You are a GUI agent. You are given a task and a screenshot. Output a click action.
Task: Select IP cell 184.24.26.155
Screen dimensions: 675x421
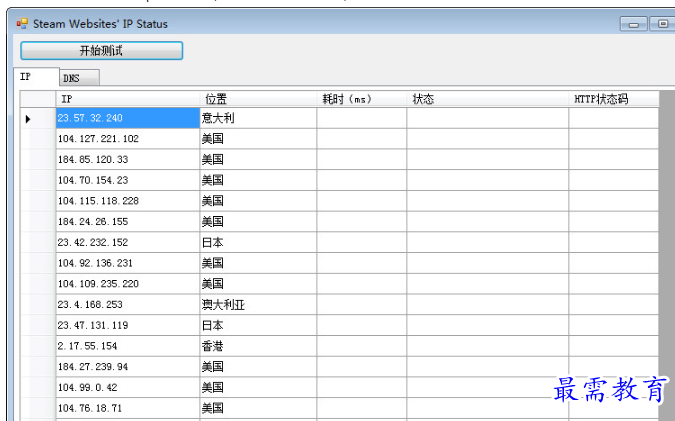(x=128, y=221)
